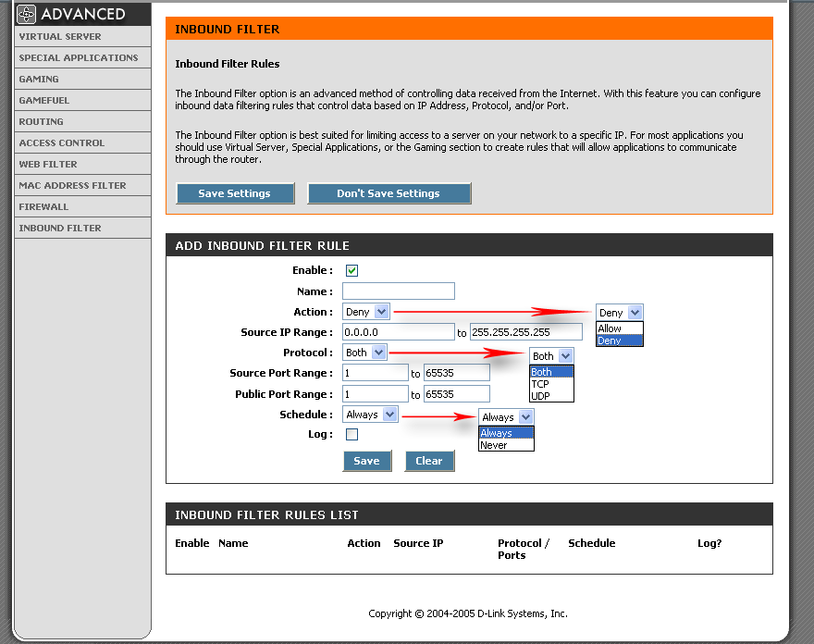The width and height of the screenshot is (814, 644).
Task: Tick the Log checkbox
Action: (x=352, y=434)
